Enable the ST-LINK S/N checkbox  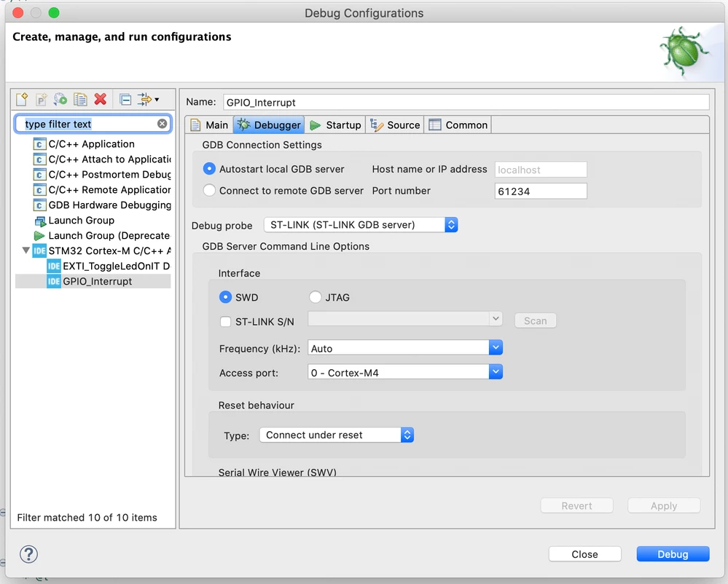225,321
